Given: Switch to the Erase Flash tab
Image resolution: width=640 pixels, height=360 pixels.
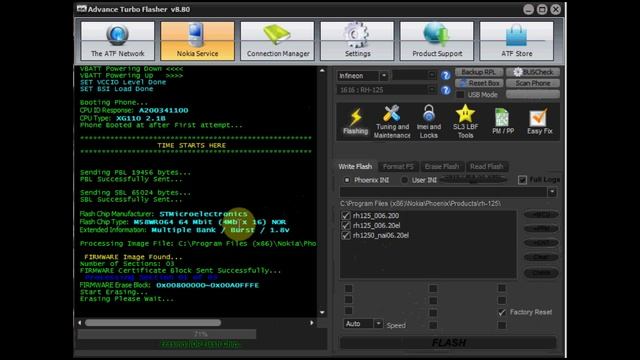Looking at the screenshot, I should click(442, 167).
